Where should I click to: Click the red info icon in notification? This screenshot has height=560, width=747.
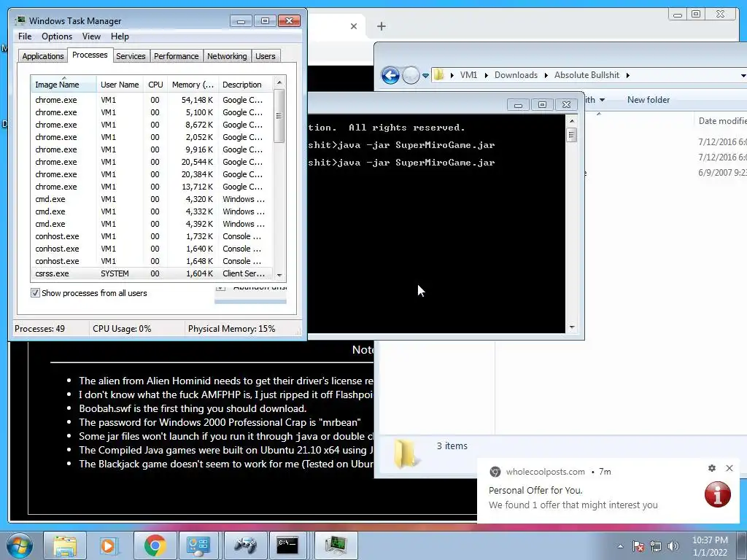coord(718,494)
